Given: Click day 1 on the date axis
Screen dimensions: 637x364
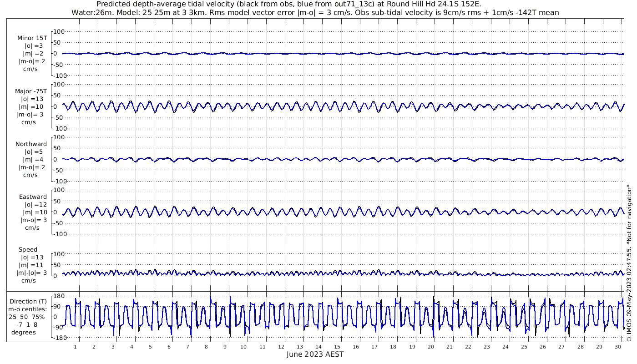Looking at the screenshot, I should click(75, 347).
